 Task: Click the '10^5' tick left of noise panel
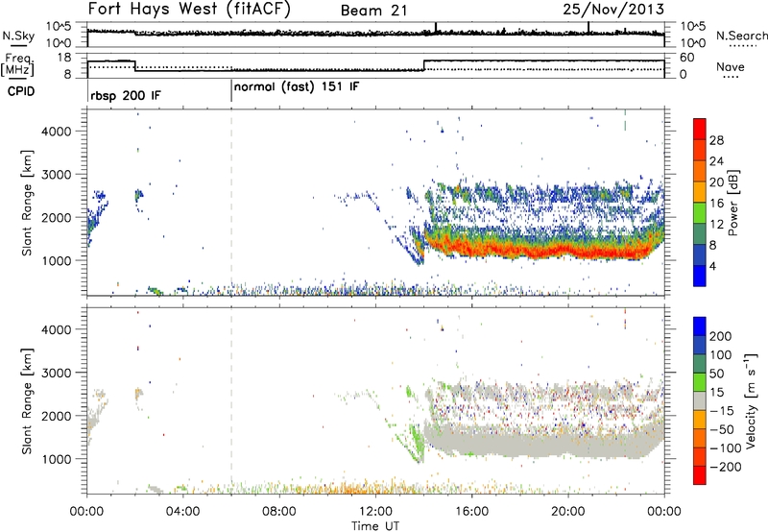click(x=59, y=26)
